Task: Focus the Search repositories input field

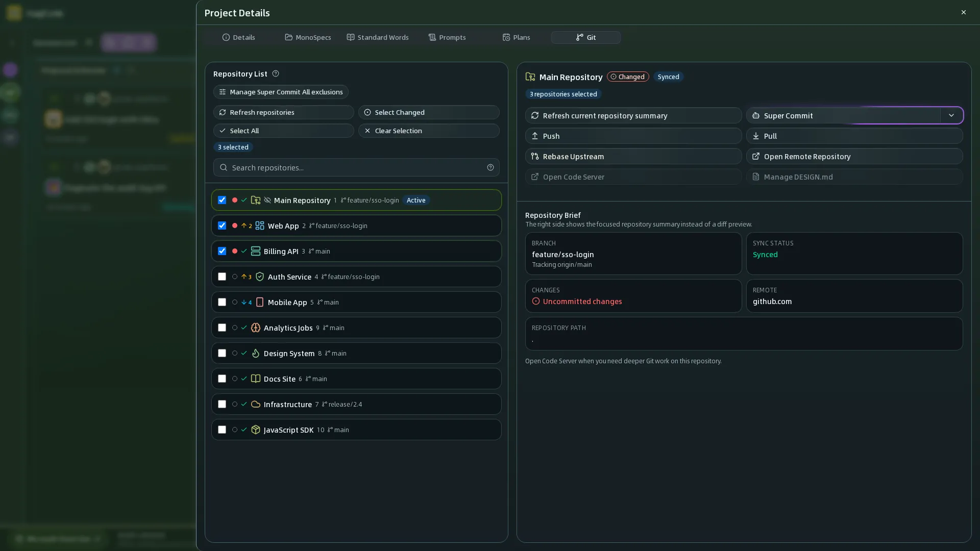Action: pos(356,167)
